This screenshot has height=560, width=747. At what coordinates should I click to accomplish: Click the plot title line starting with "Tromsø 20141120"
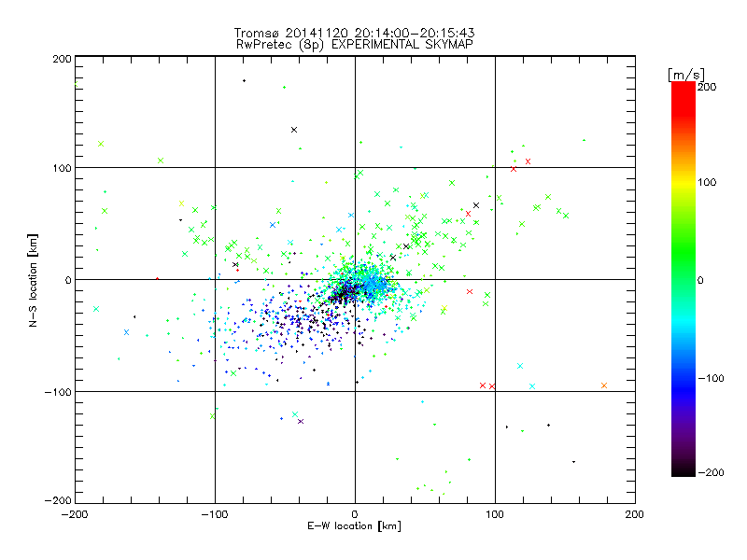pos(354,33)
